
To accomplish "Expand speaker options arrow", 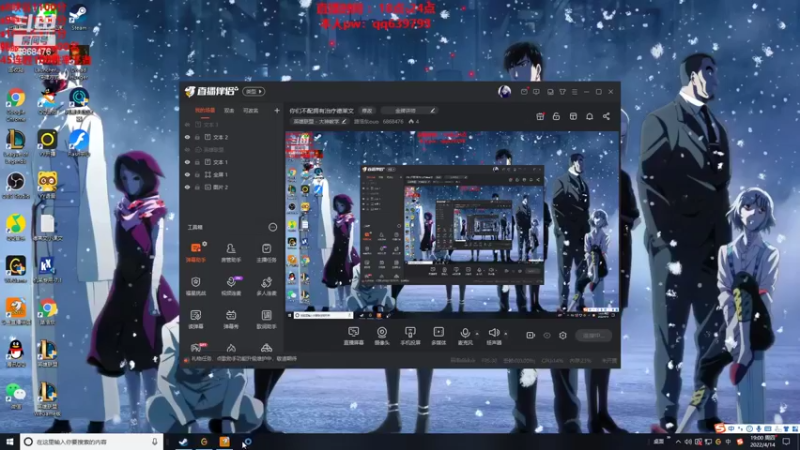I will pyautogui.click(x=506, y=334).
